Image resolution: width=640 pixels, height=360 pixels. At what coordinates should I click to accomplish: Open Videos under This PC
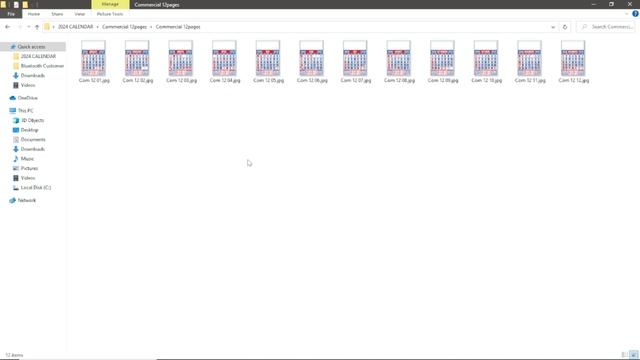pyautogui.click(x=28, y=178)
